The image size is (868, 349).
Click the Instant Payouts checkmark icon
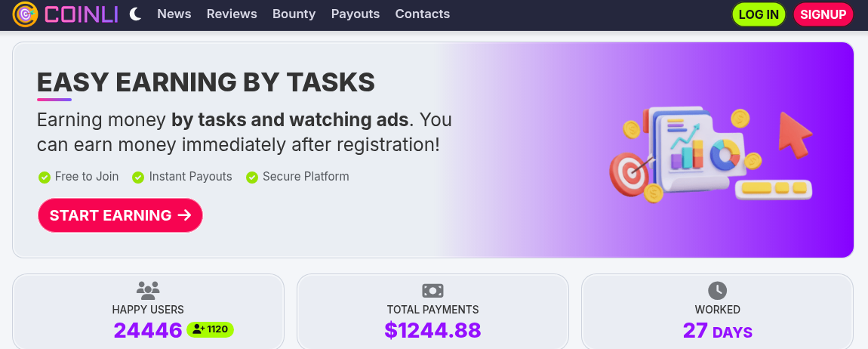[x=138, y=178]
